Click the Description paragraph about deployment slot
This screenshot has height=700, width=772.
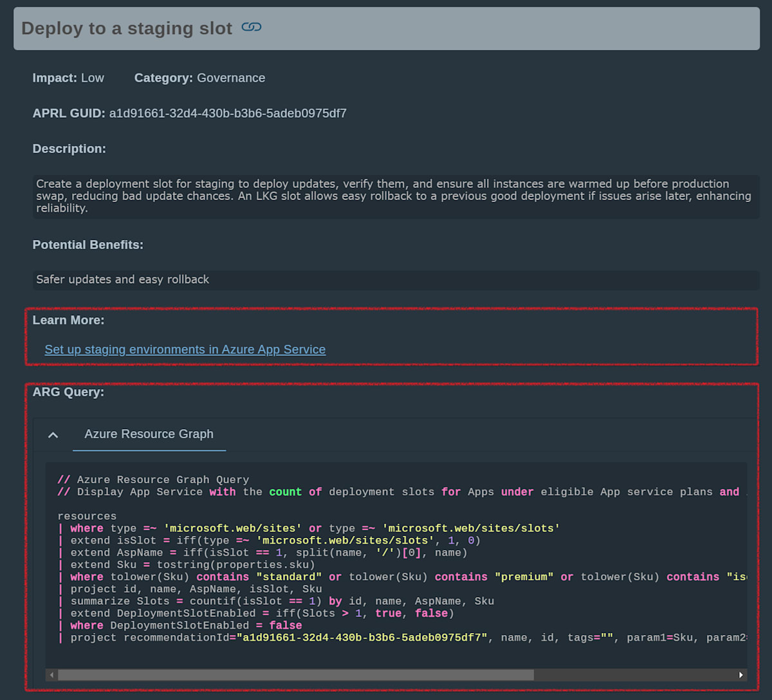point(395,196)
